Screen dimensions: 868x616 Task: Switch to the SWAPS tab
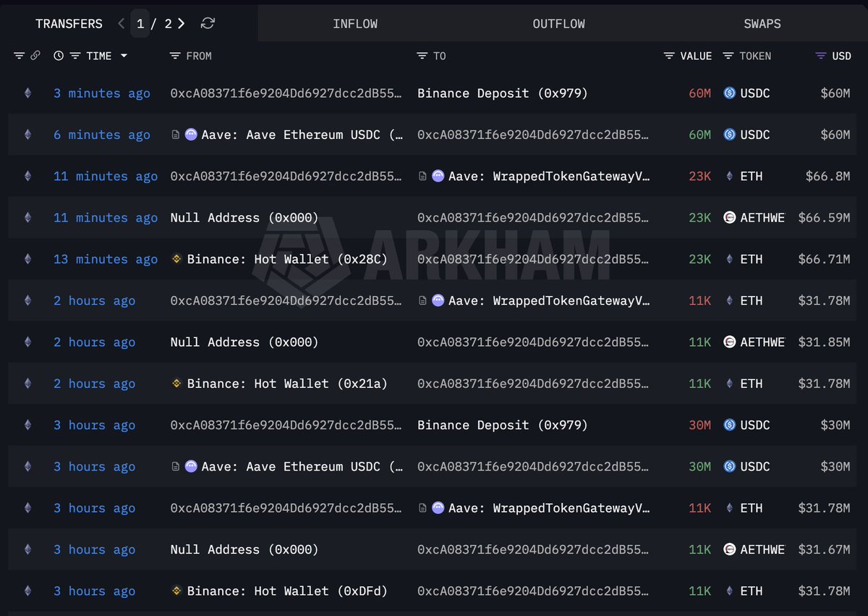[762, 23]
